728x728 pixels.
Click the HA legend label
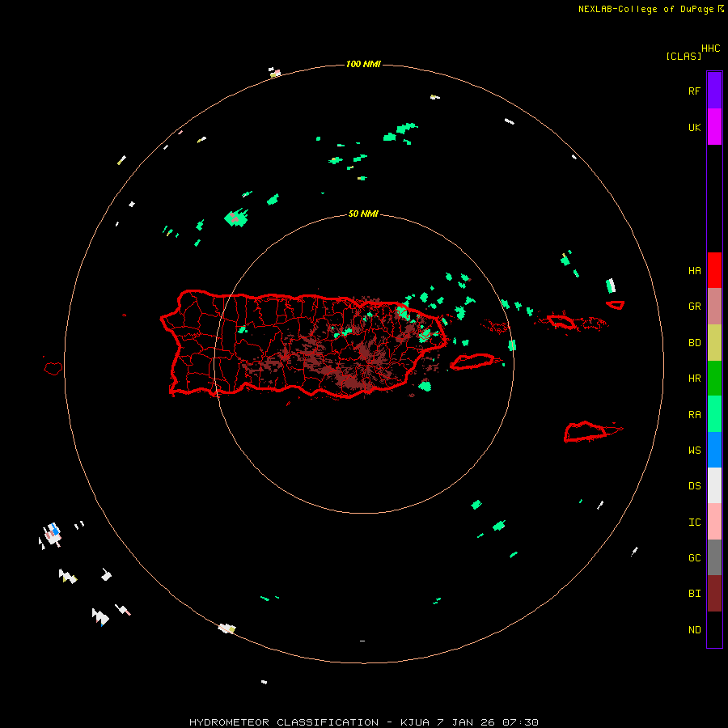point(694,271)
